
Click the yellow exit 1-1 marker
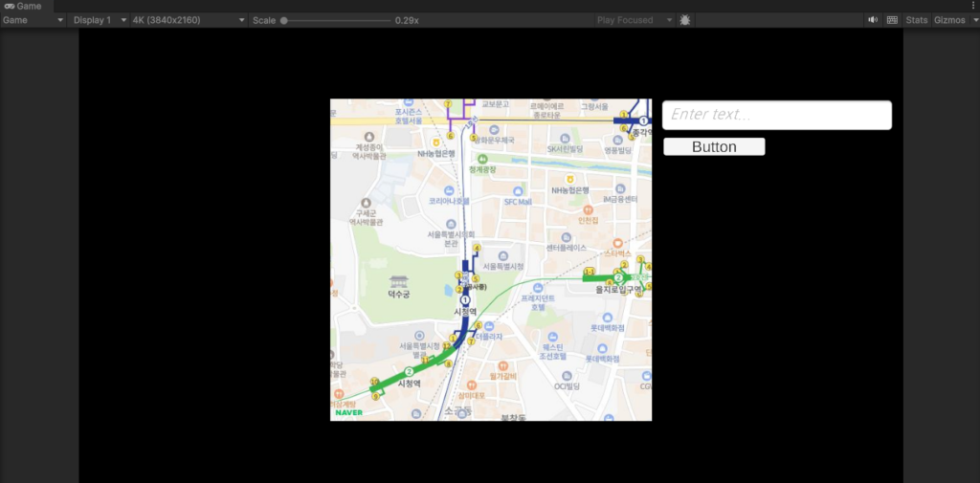[589, 272]
